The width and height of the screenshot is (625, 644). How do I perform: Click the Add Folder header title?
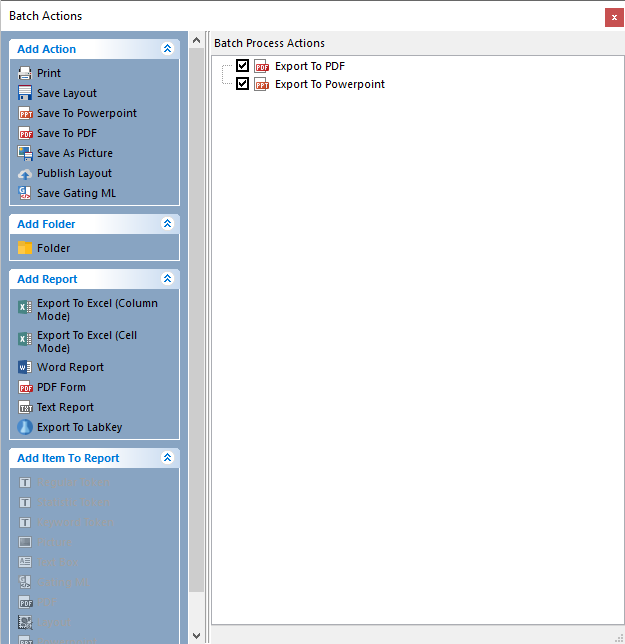[46, 224]
